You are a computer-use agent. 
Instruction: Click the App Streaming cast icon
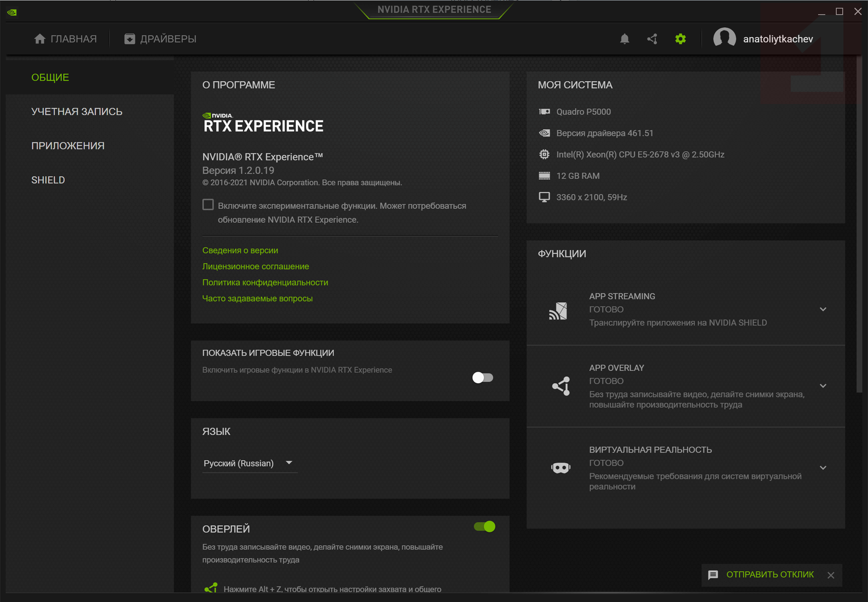(x=558, y=311)
